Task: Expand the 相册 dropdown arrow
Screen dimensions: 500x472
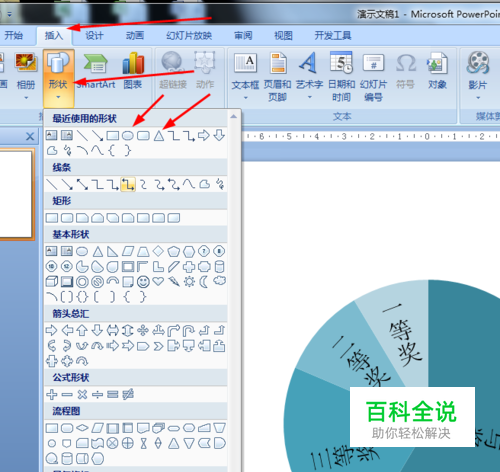Action: click(26, 98)
